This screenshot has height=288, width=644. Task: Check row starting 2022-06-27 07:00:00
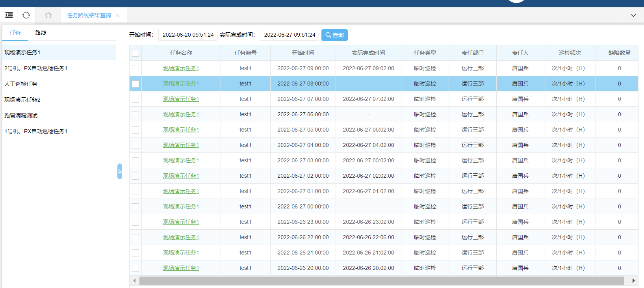135,99
